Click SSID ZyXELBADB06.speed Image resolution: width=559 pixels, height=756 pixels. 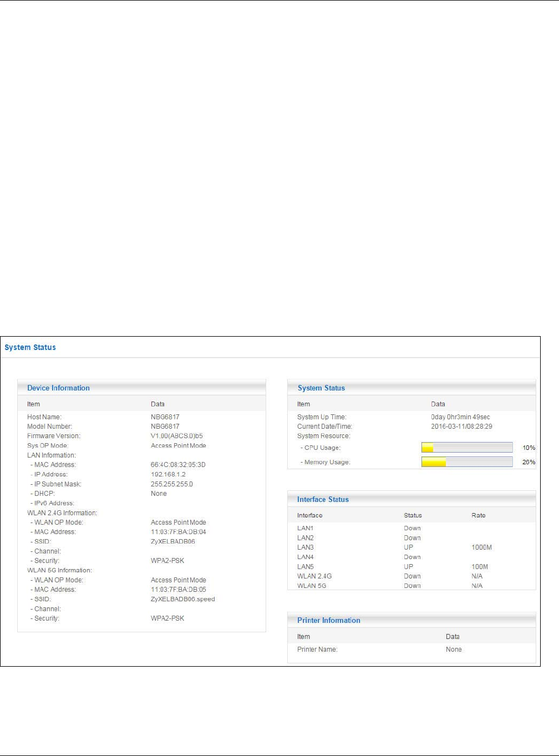tap(183, 599)
